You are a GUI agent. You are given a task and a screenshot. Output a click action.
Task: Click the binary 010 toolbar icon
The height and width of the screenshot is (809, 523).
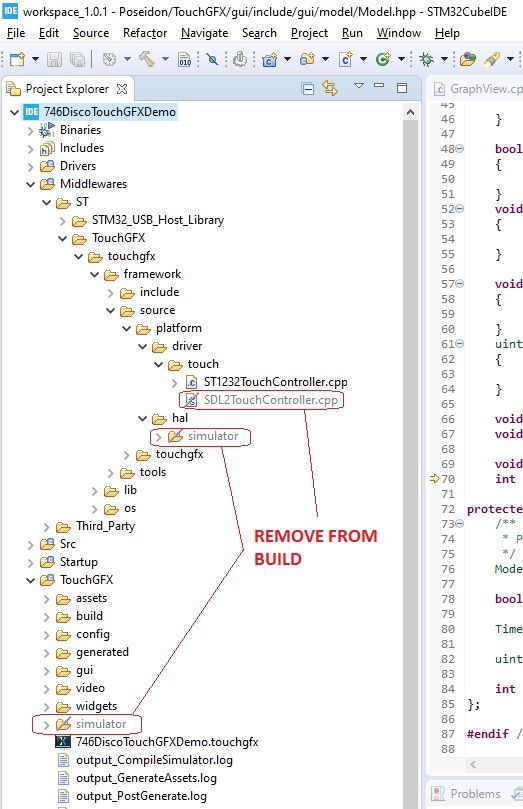point(185,60)
